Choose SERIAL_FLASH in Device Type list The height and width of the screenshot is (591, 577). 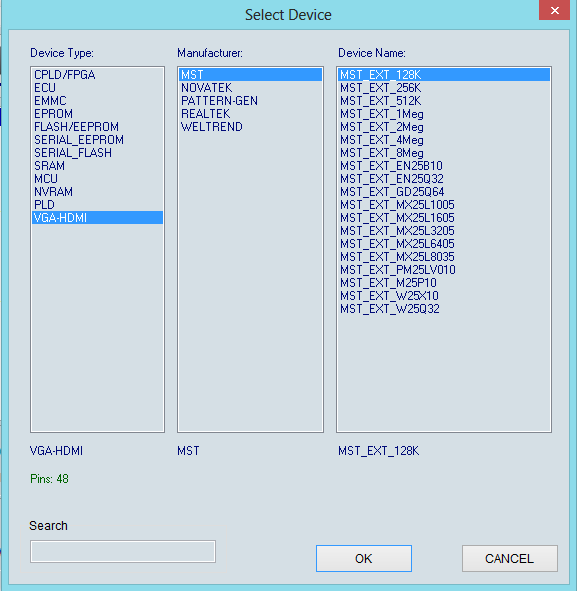click(97, 153)
